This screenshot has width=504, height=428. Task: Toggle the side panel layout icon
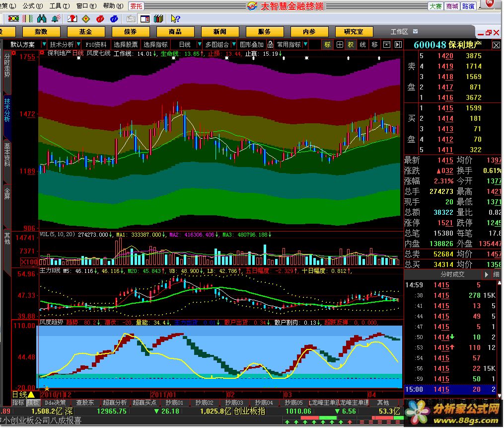[144, 19]
